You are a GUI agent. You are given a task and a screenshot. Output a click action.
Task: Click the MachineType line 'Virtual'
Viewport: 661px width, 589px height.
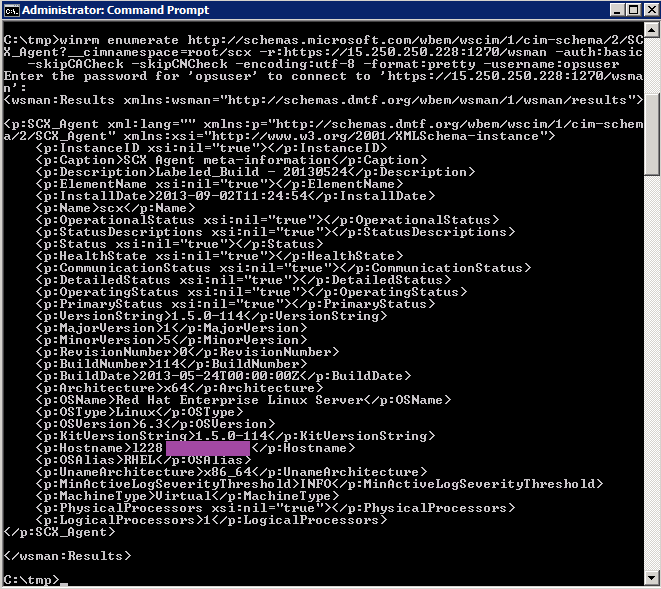click(x=187, y=496)
